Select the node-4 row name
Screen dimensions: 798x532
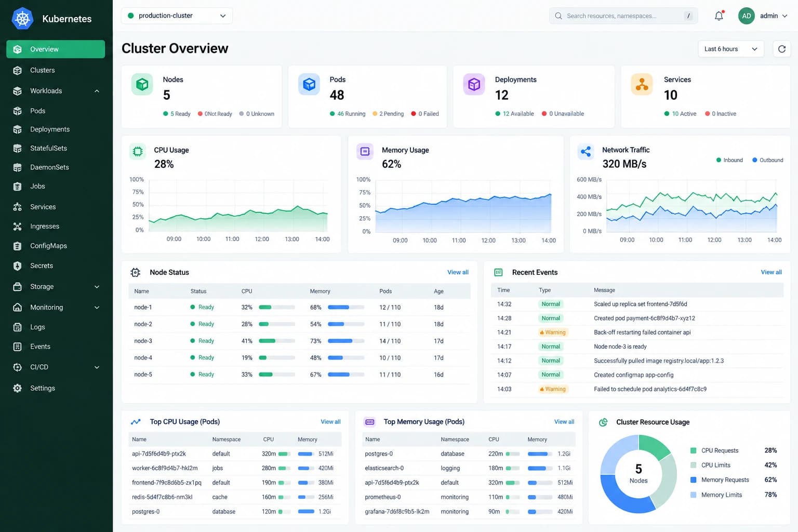[x=143, y=357]
